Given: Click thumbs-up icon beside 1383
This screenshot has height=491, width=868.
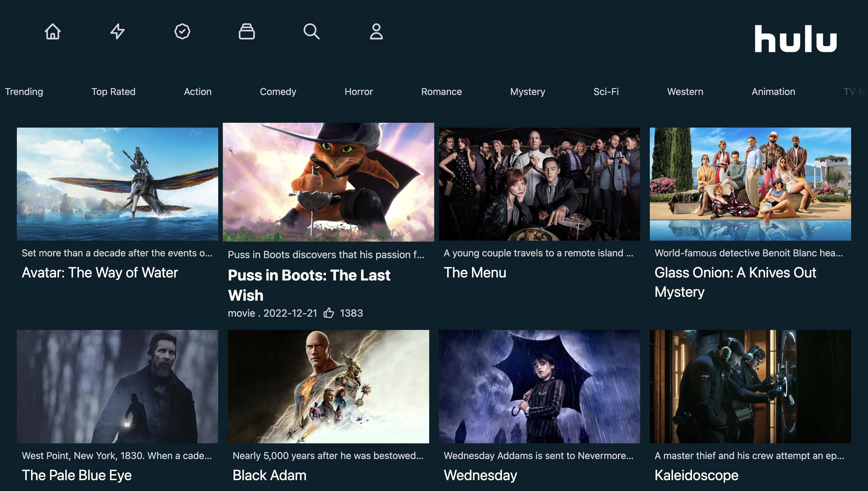Looking at the screenshot, I should [329, 313].
